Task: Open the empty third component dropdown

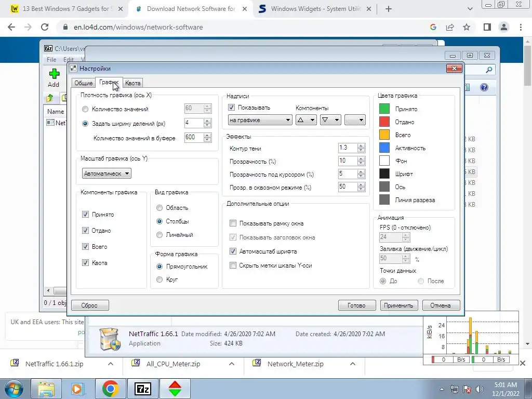Action: [x=355, y=120]
